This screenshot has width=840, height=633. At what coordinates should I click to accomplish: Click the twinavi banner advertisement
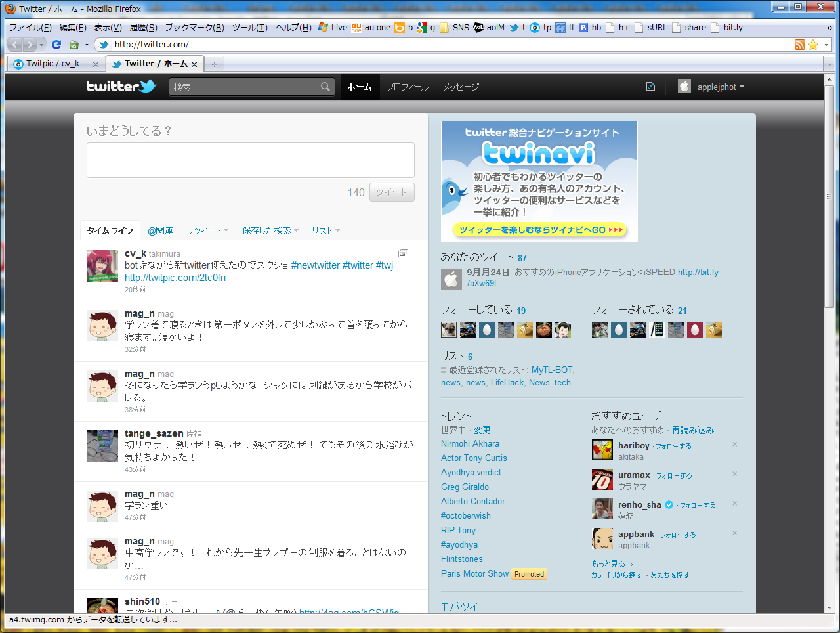(x=539, y=181)
